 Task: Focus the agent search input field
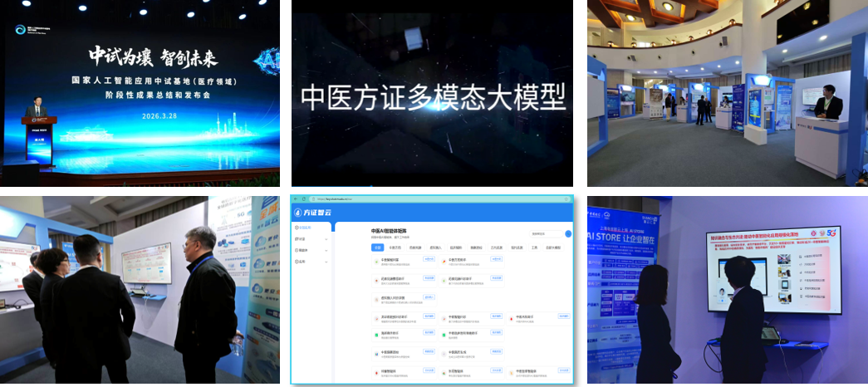[546, 234]
